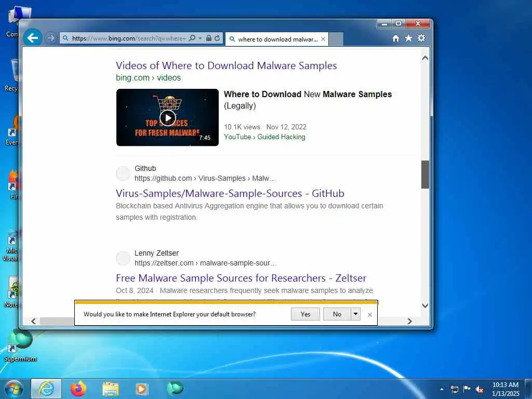Click Show Desktop strip beside the clock

(x=528, y=389)
